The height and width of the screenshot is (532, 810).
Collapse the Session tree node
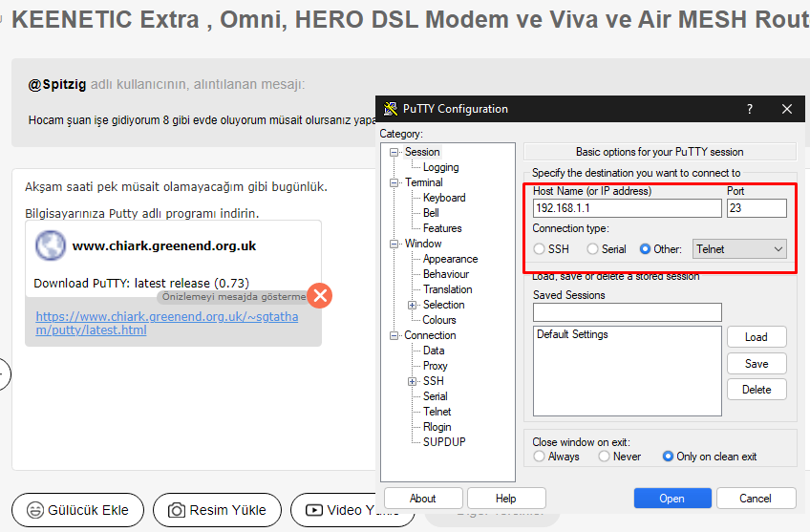pyautogui.click(x=394, y=153)
